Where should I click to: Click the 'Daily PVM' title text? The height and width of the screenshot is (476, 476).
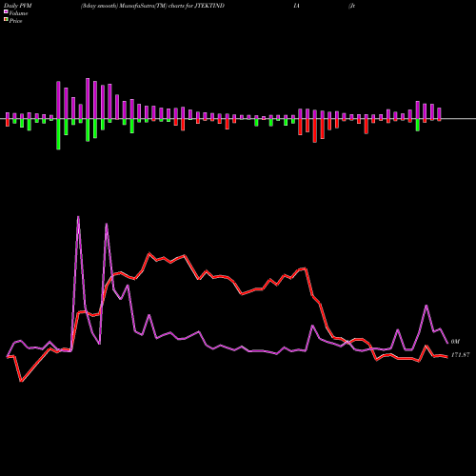click(x=18, y=6)
